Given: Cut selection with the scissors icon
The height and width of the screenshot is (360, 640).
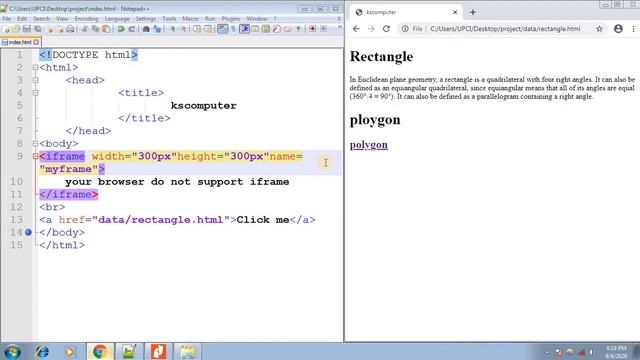Looking at the screenshot, I should tap(84, 29).
